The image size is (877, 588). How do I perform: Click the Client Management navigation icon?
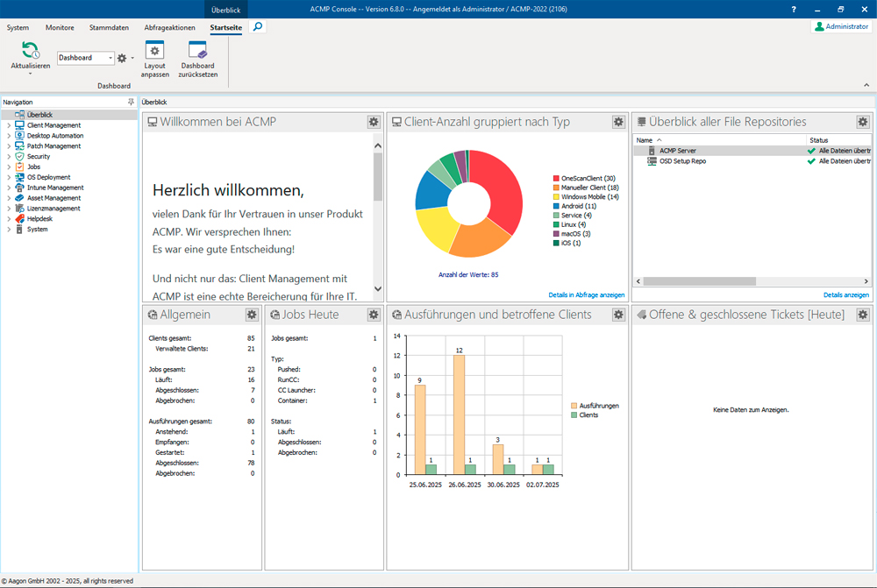pyautogui.click(x=19, y=125)
